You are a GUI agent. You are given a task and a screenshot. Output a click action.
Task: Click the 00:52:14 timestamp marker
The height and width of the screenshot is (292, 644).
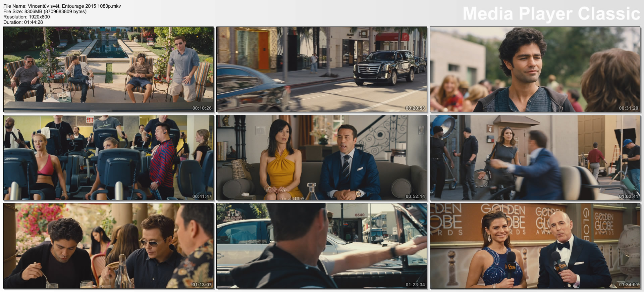(415, 196)
